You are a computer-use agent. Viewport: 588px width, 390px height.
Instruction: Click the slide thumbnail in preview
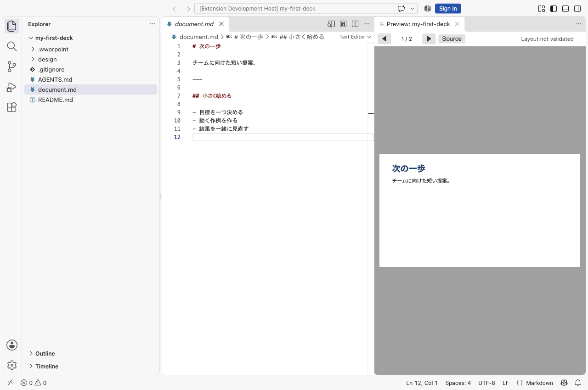click(x=480, y=211)
